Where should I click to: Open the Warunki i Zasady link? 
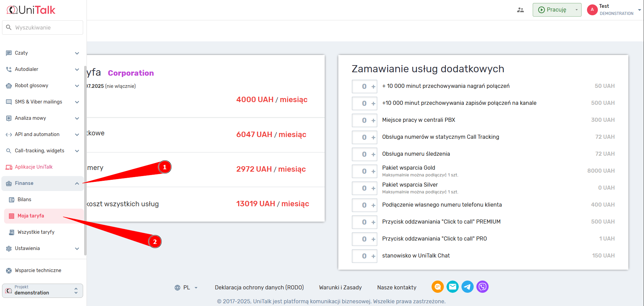tap(340, 288)
